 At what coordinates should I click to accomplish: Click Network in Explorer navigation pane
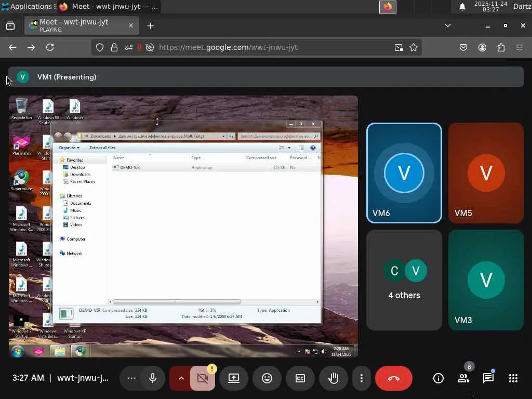(x=74, y=254)
